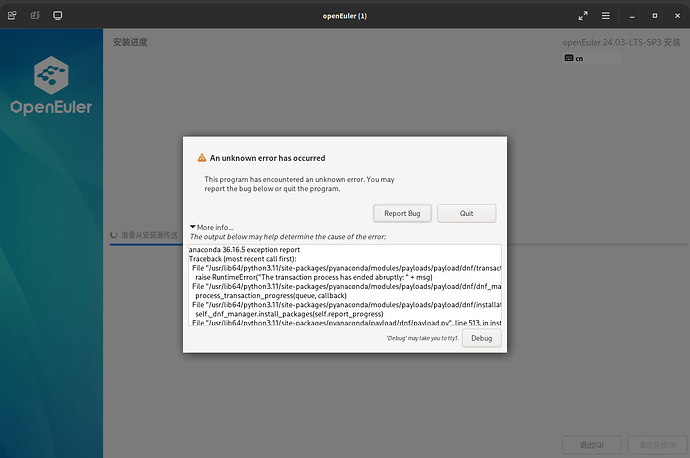Viewport: 690px width, 458px height.
Task: Collapse the More info expander
Action: coord(193,227)
